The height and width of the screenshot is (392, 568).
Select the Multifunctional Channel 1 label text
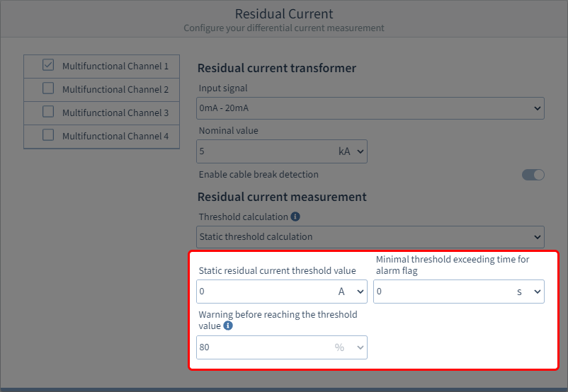[115, 66]
